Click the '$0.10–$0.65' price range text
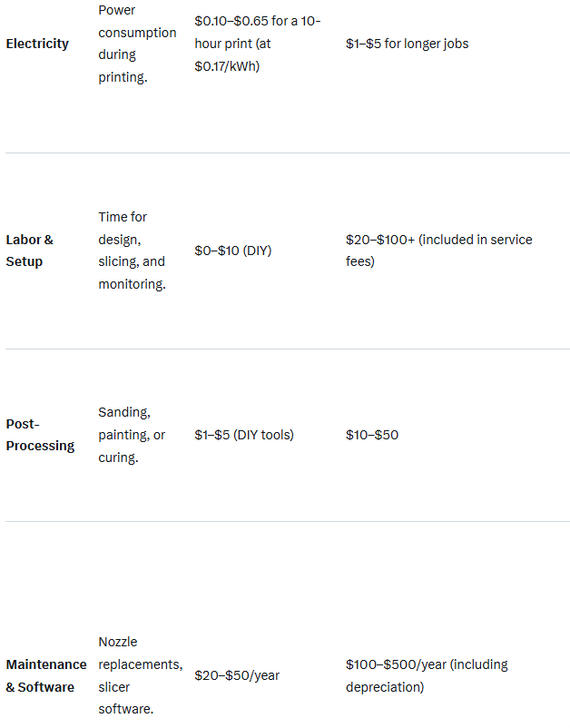Image resolution: width=570 pixels, height=728 pixels. tap(230, 20)
